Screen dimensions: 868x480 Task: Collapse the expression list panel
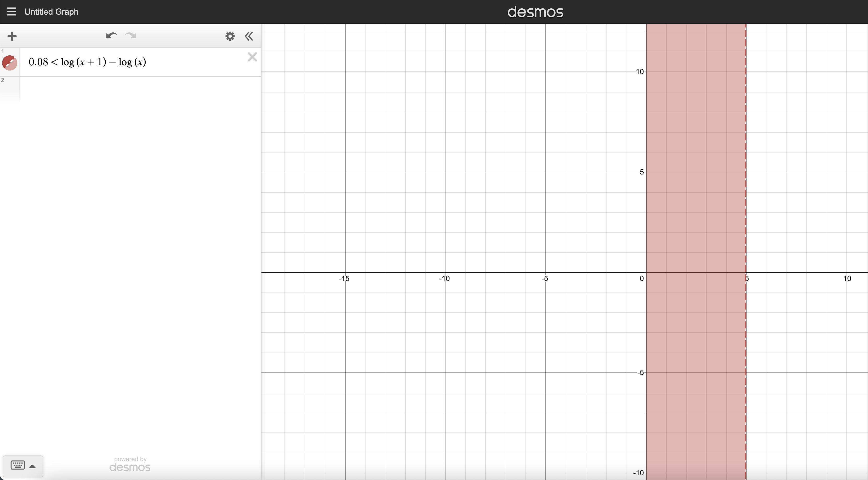pos(249,36)
